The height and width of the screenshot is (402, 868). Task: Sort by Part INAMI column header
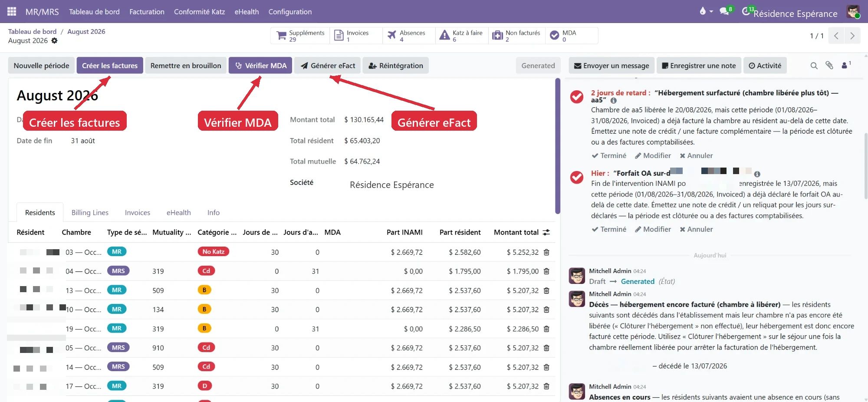click(x=404, y=232)
